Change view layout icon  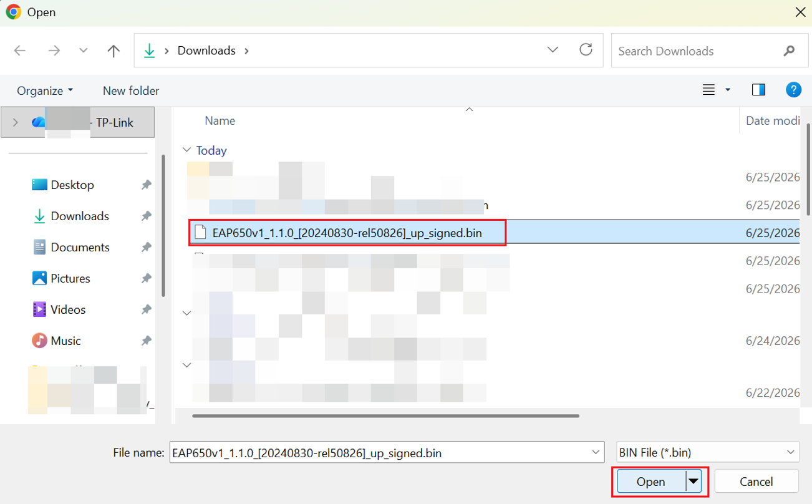coord(708,90)
